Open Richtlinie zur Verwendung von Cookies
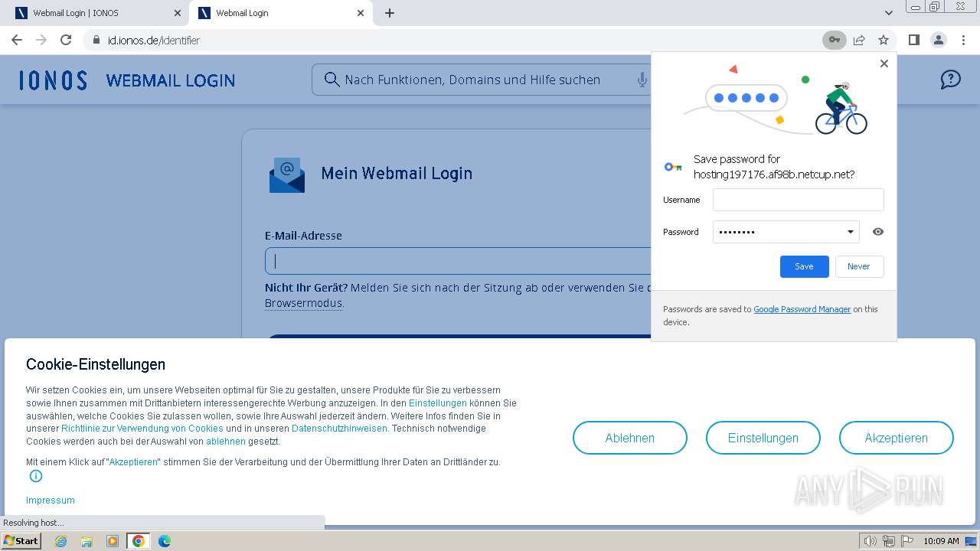 tap(142, 429)
